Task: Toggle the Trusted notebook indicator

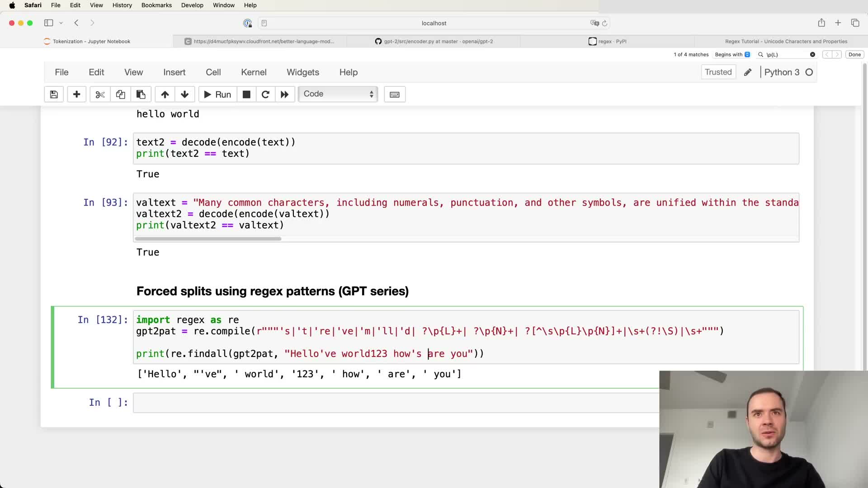Action: click(718, 72)
